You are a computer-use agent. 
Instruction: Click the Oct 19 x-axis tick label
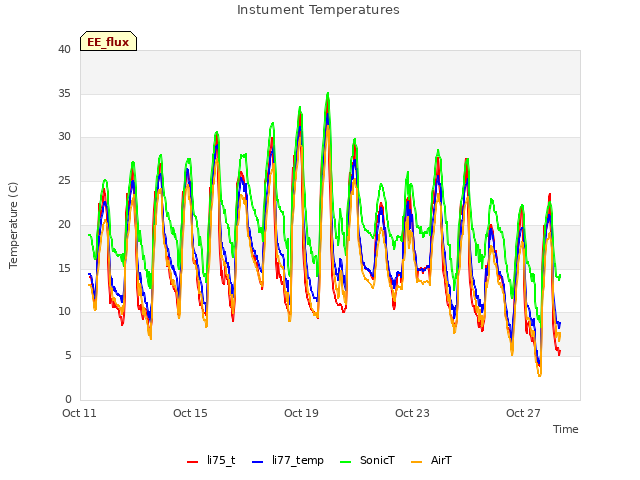[x=301, y=413]
